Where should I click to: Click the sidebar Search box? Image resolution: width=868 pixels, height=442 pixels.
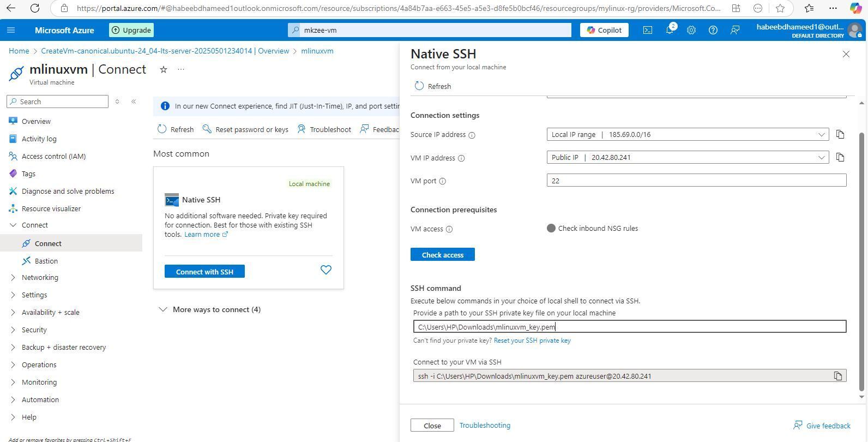click(58, 101)
